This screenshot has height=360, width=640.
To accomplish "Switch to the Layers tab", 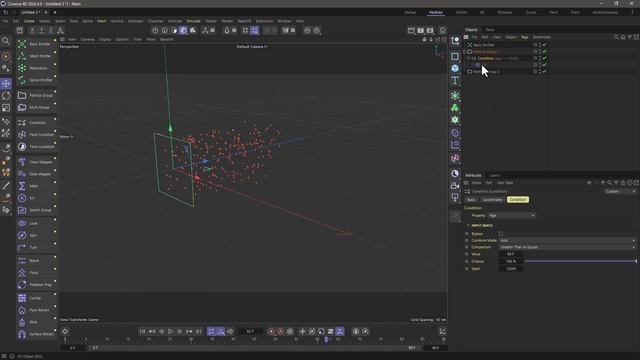I will pos(494,175).
